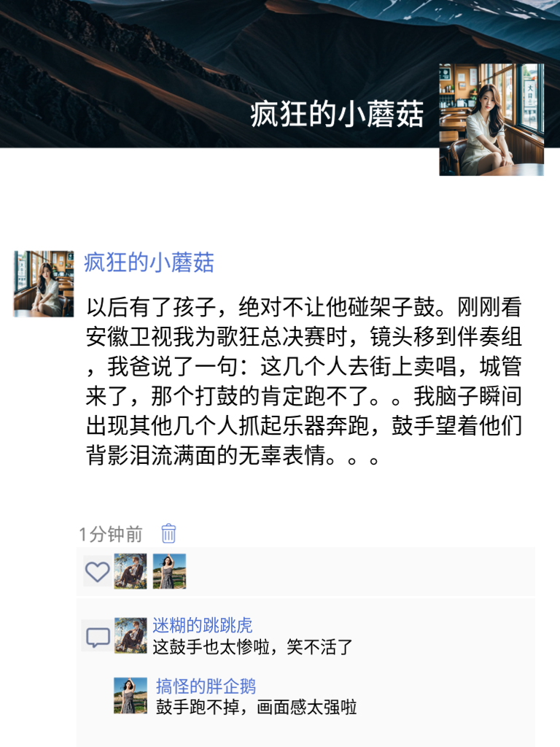View first liker's avatar, man sitting
Viewport: 560px width, 747px height.
(x=131, y=571)
